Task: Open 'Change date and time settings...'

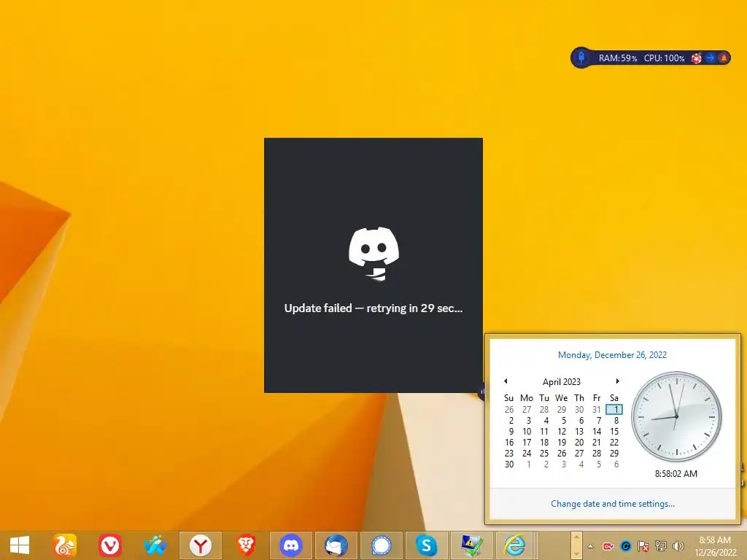Action: tap(613, 504)
